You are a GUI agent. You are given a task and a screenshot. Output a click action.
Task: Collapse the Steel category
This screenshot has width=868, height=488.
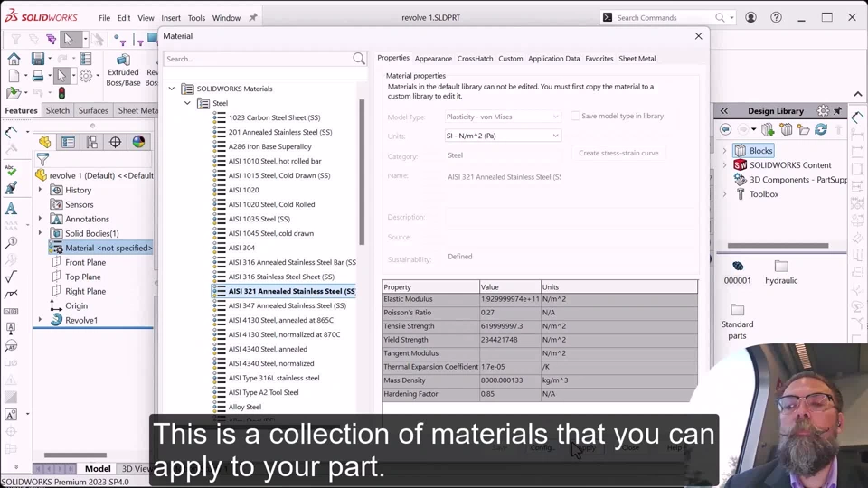187,103
